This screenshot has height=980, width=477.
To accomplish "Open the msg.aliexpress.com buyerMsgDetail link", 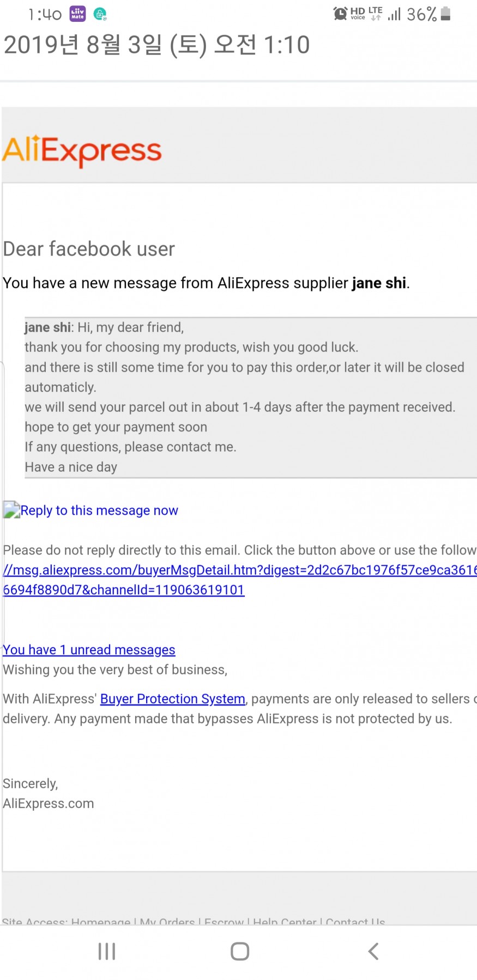I will [x=240, y=580].
